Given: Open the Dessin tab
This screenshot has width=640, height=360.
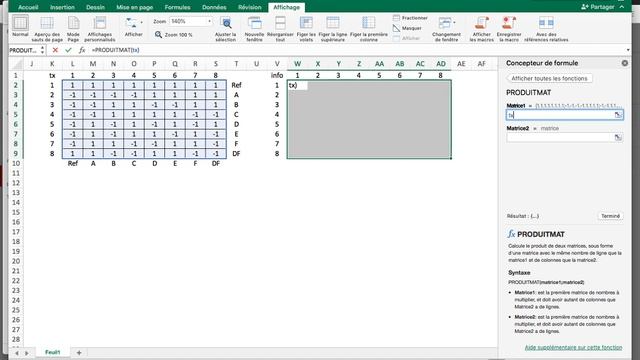Looking at the screenshot, I should click(96, 7).
